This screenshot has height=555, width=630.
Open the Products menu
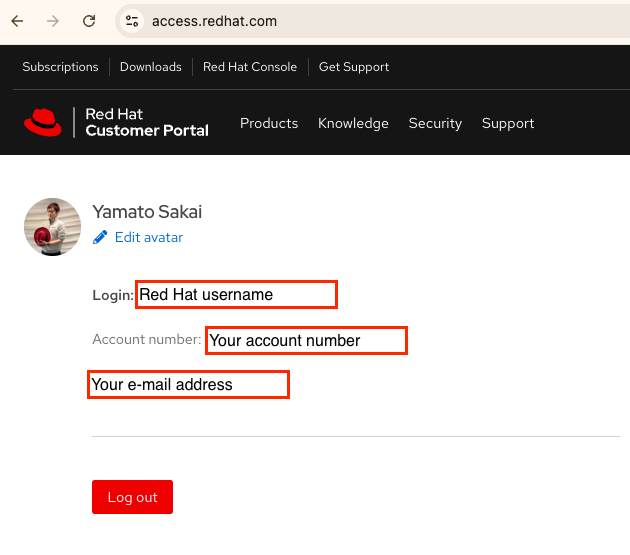269,123
